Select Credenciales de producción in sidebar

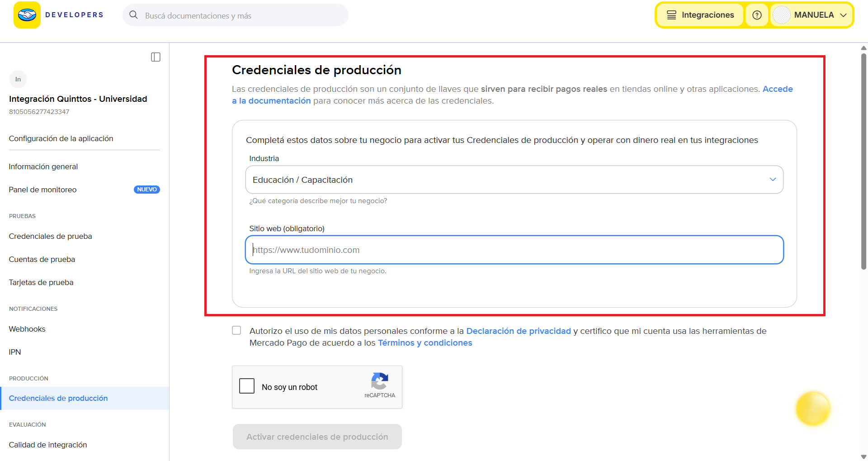click(x=85, y=398)
